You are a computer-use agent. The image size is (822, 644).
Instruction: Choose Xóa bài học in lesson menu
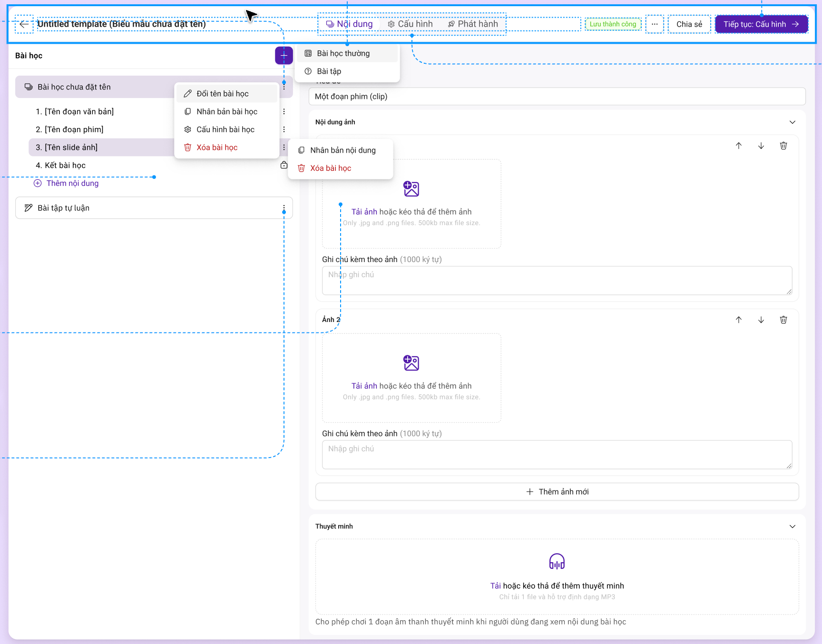click(x=227, y=147)
